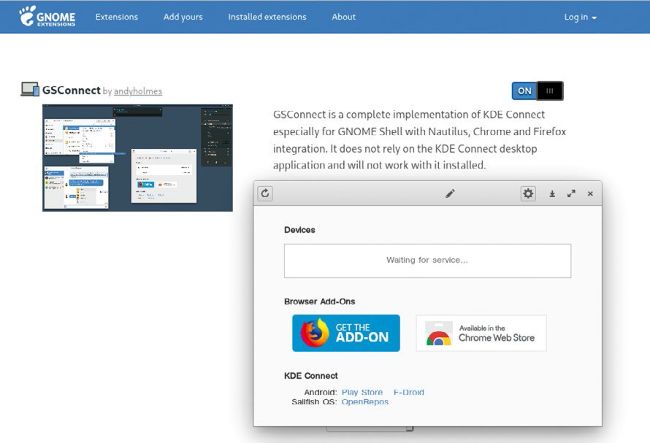Open the F-Droid link
Screen dimensions: 650x443
(408, 392)
